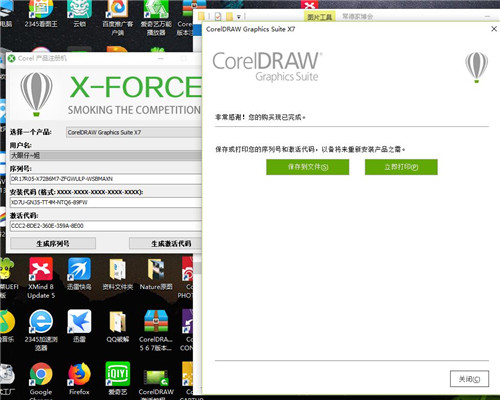The height and width of the screenshot is (400, 500).
Task: Select the 图片工具 tab in the Explorer window
Action: coord(319,17)
